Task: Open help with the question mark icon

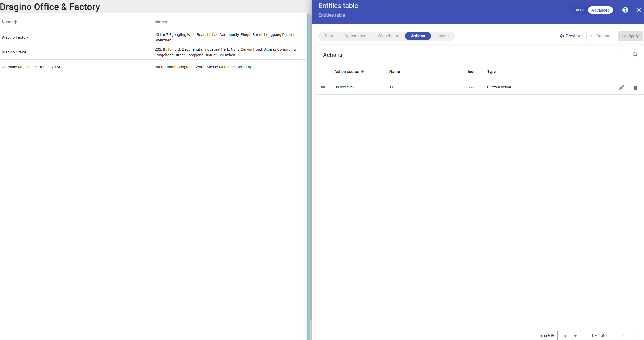Action: pos(625,10)
